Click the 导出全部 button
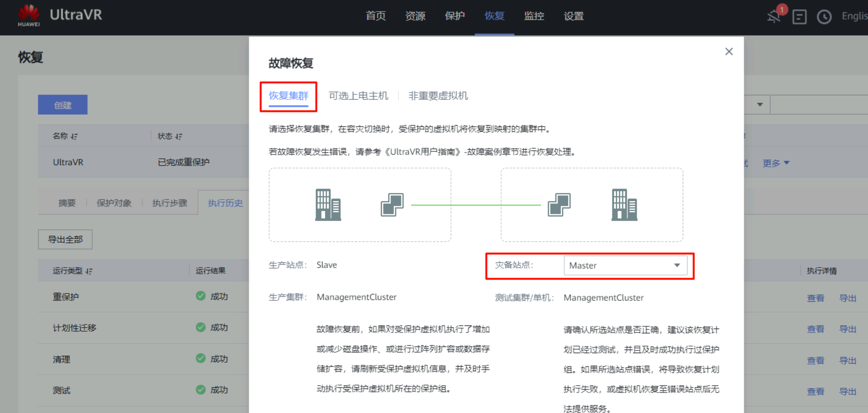Viewport: 868px width, 413px height. [65, 240]
